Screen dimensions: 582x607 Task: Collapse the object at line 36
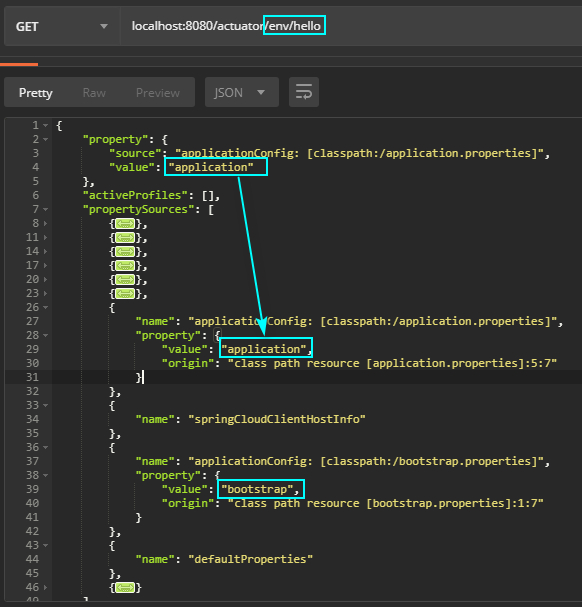coord(46,448)
